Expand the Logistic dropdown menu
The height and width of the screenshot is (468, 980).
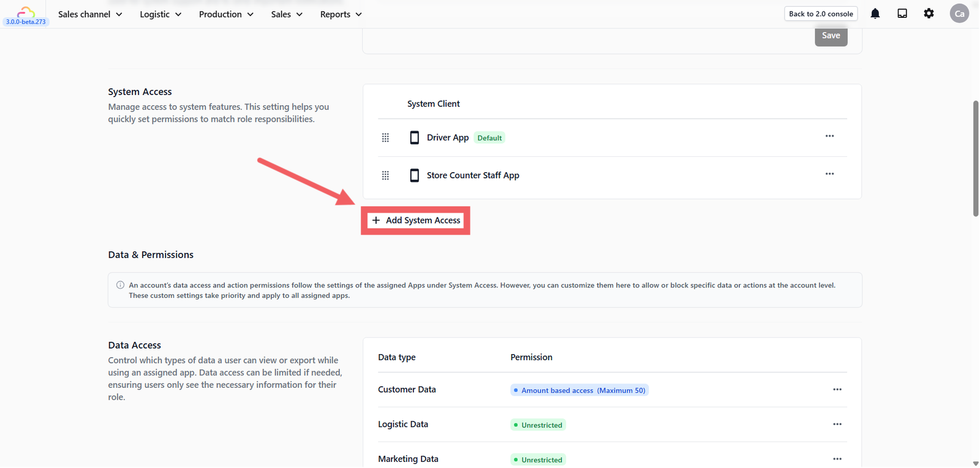[160, 14]
